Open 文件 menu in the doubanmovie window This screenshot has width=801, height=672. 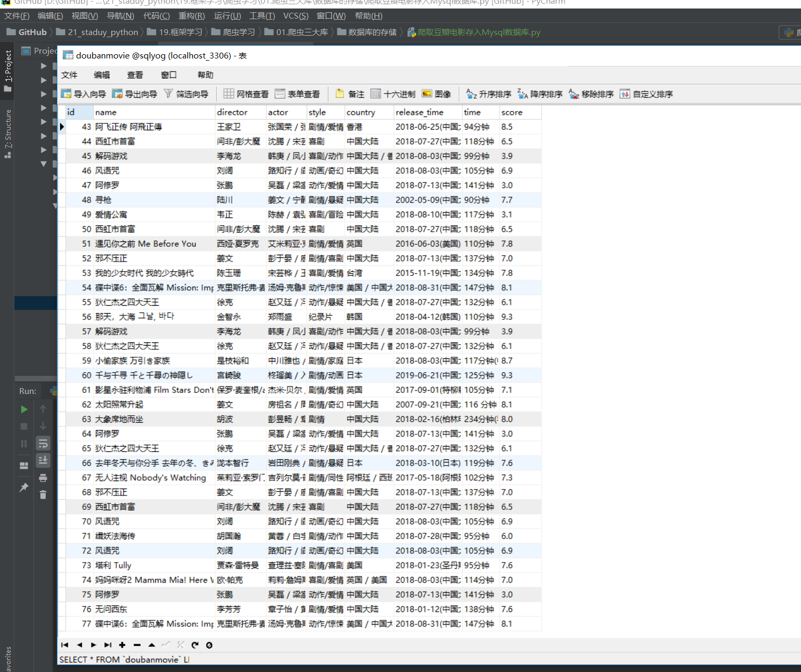[70, 75]
